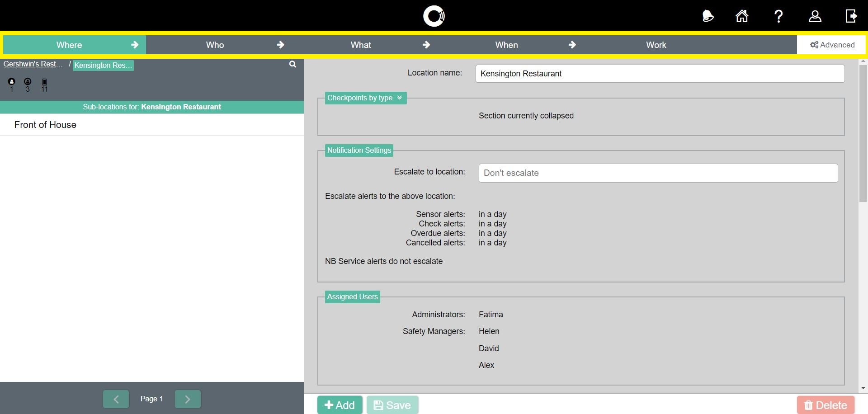Add a new location with the Add button
The height and width of the screenshot is (414, 868).
click(340, 405)
